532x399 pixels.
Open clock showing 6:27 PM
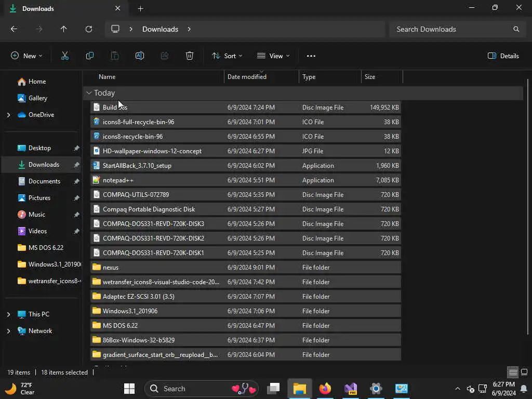pyautogui.click(x=504, y=389)
